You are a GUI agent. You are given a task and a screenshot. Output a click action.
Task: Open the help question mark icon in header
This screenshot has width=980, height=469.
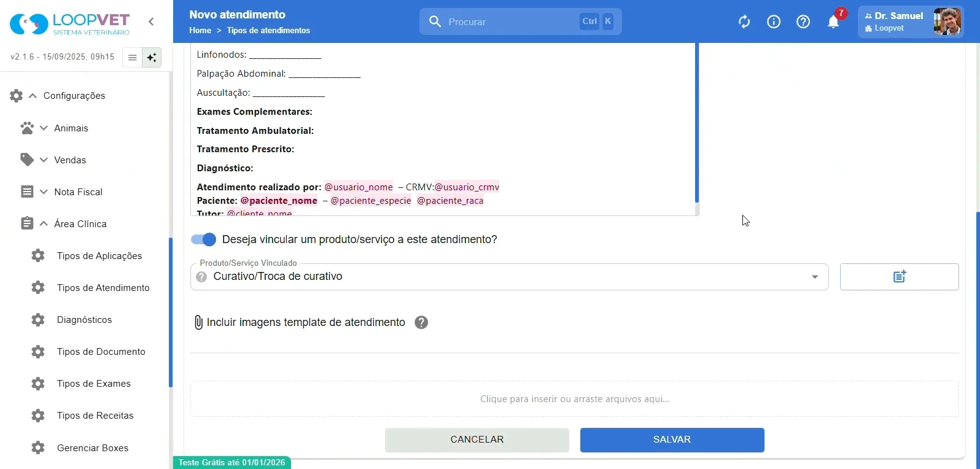click(x=803, y=22)
